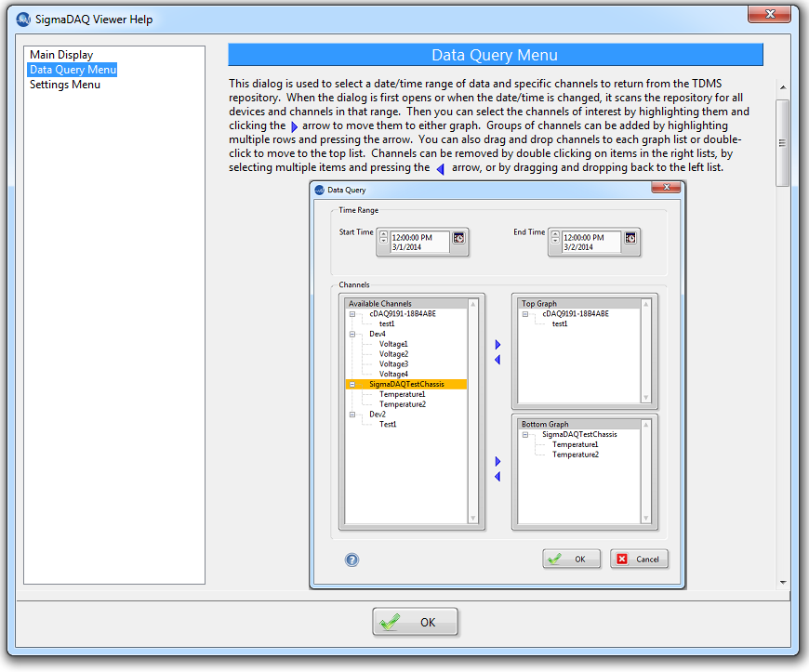Select Temperature2 in Available Channels

tap(403, 404)
